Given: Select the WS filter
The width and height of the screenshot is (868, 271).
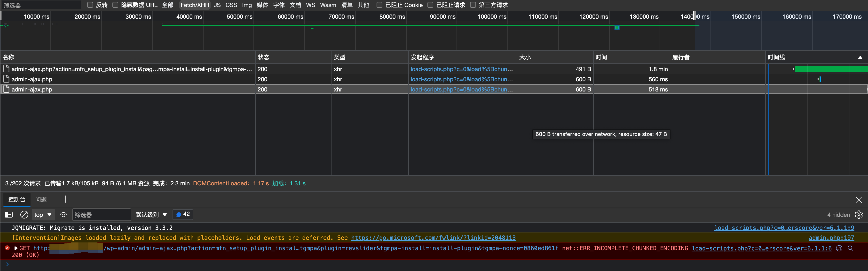Looking at the screenshot, I should point(310,5).
